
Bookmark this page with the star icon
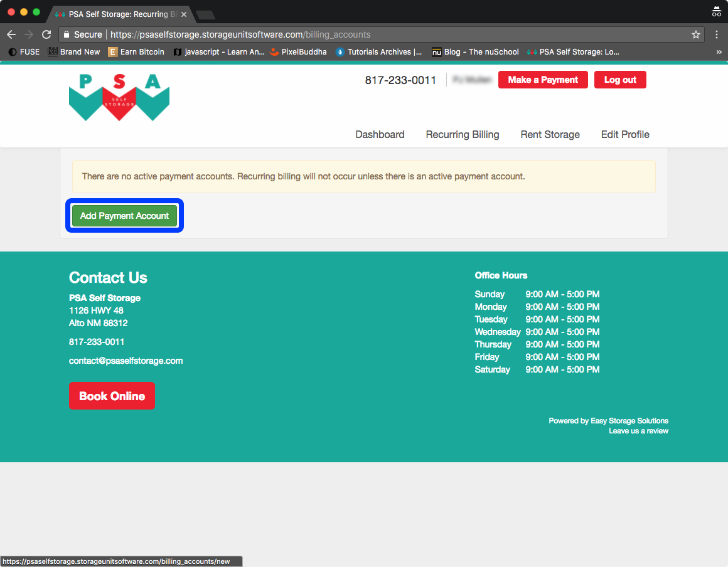(x=695, y=34)
